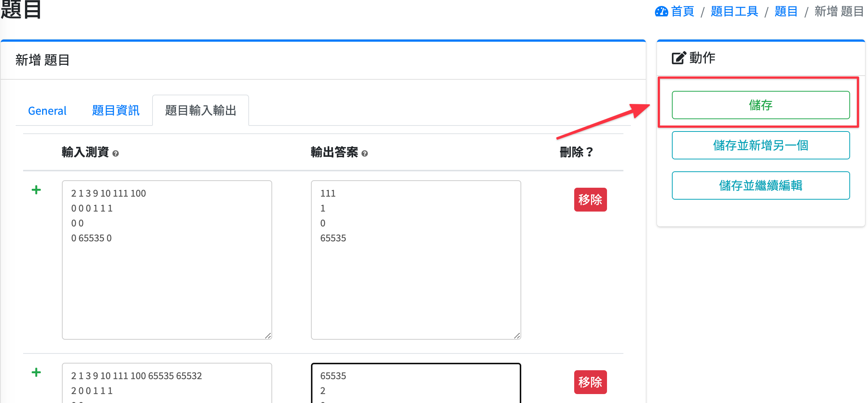Click the green plus icon on the first row
Image resolution: width=868 pixels, height=403 pixels.
[x=36, y=190]
